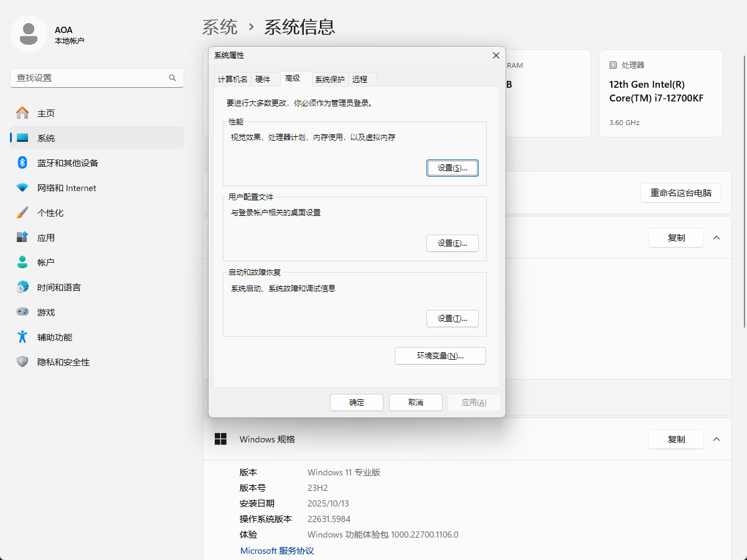Open the 远程 tab
The image size is (747, 560).
point(360,80)
